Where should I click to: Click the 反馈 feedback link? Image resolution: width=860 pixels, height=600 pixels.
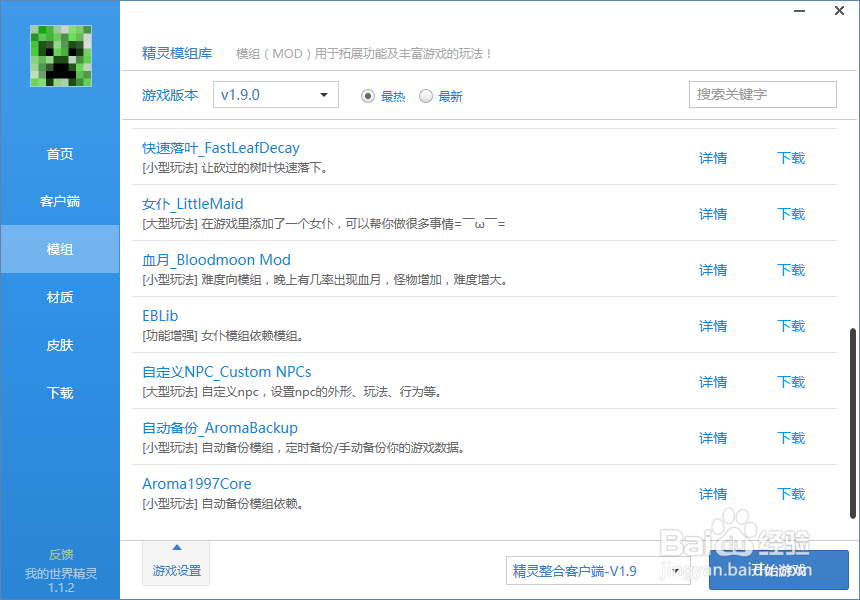(x=60, y=554)
